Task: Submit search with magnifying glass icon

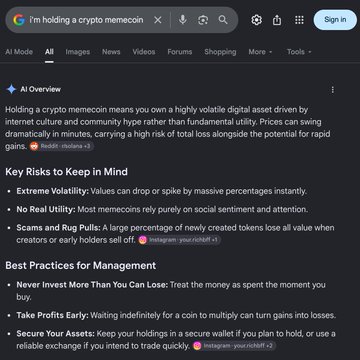Action: [x=223, y=20]
